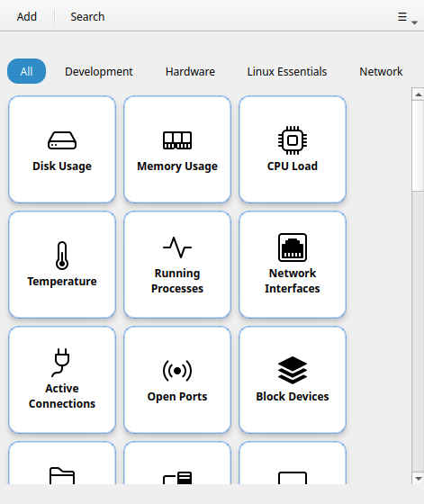The height and width of the screenshot is (504, 424).
Task: Launch the Running Processes tile
Action: pos(177,265)
